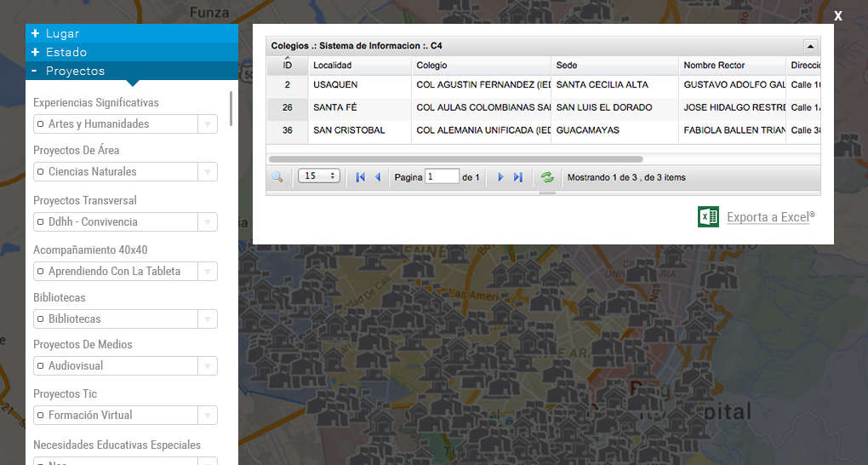The width and height of the screenshot is (868, 465).
Task: Toggle the Audiovisual checkbox
Action: point(40,366)
